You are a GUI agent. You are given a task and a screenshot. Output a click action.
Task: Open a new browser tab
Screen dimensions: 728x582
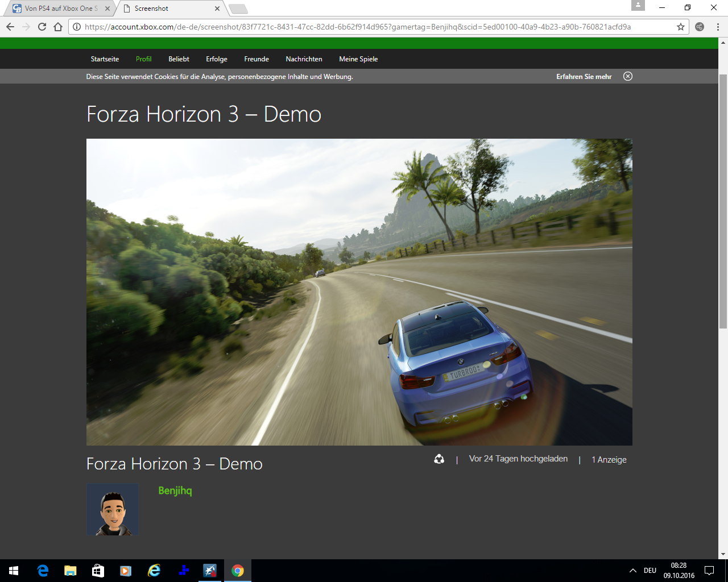[238, 9]
